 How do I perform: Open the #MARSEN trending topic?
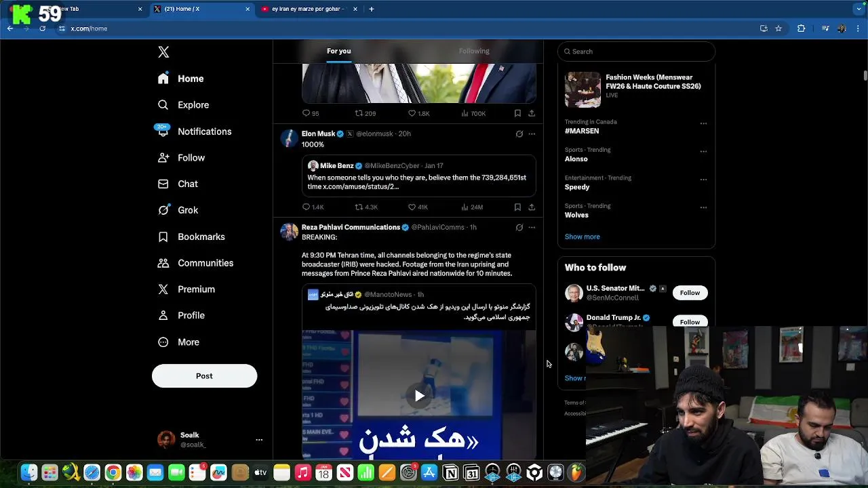click(x=582, y=131)
